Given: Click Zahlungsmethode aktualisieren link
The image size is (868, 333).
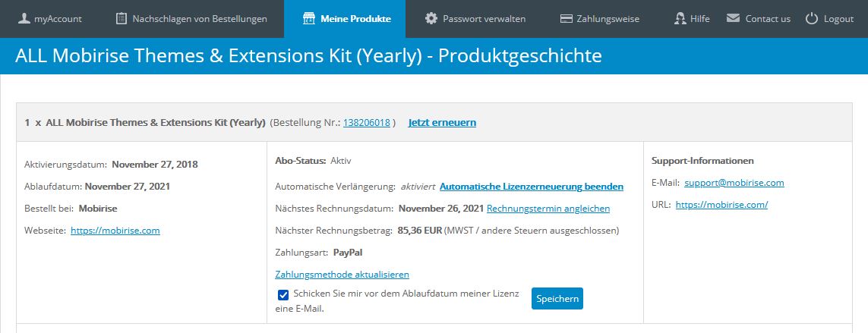Looking at the screenshot, I should point(342,275).
